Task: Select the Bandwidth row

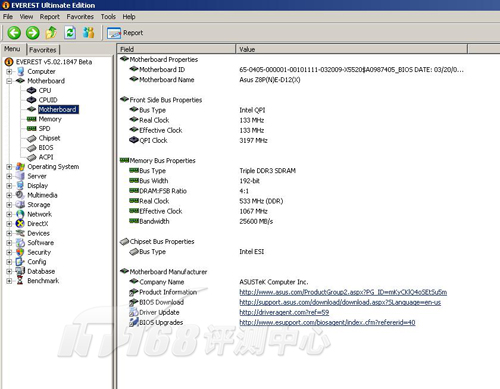Action: [x=201, y=221]
